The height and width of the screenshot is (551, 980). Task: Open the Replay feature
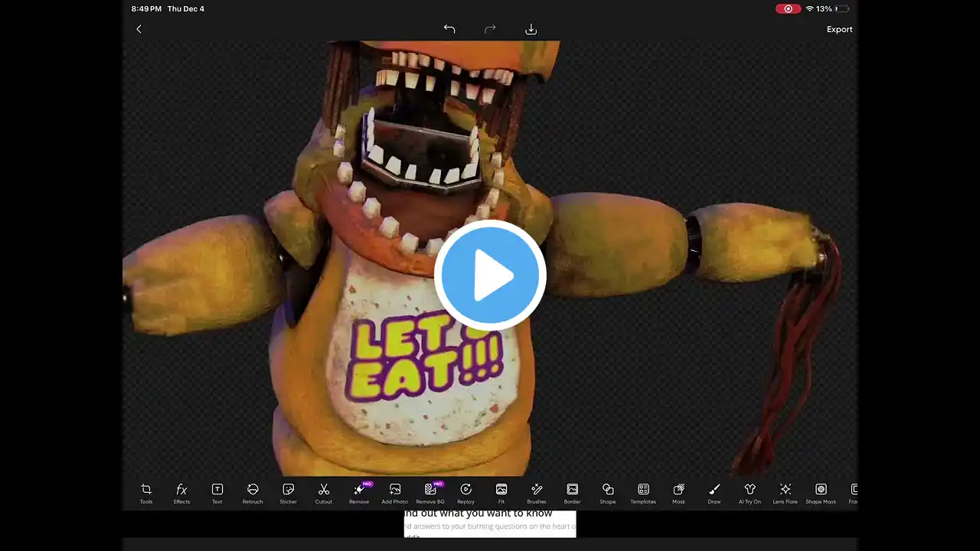point(465,493)
